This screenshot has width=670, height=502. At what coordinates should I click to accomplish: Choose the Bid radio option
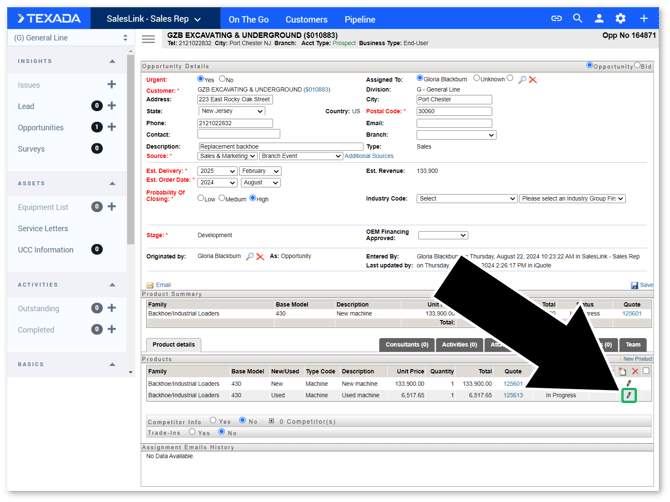[x=639, y=66]
